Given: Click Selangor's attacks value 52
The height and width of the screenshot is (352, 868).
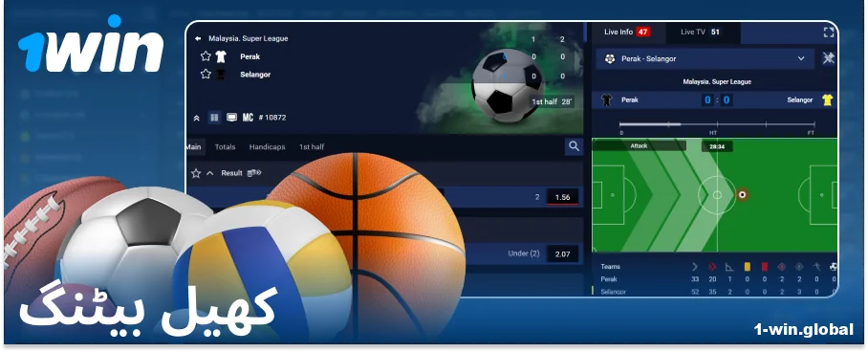Looking at the screenshot, I should coord(695,292).
